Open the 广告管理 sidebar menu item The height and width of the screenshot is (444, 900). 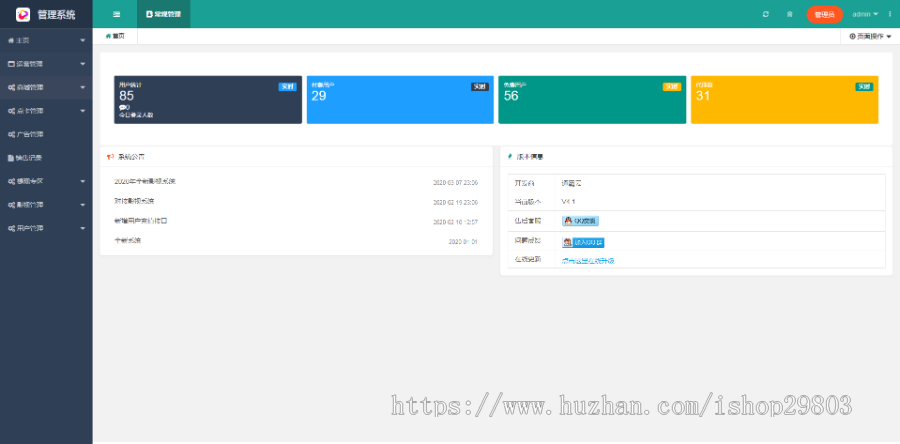pos(30,134)
